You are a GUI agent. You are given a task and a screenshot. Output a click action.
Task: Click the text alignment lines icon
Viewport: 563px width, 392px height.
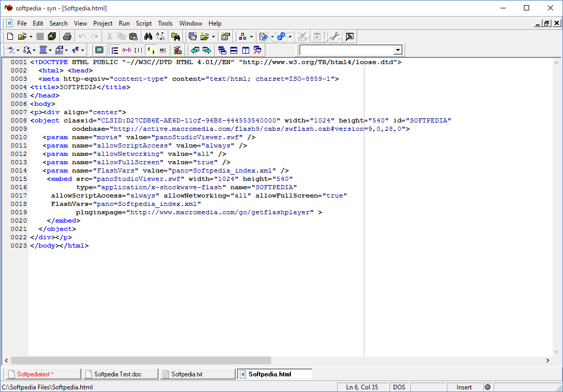point(43,50)
